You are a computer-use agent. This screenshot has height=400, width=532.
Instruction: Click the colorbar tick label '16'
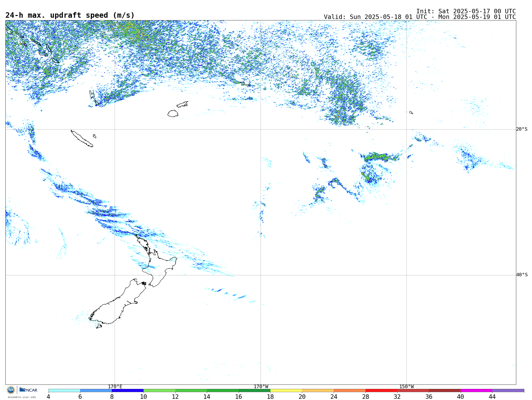[239, 397]
